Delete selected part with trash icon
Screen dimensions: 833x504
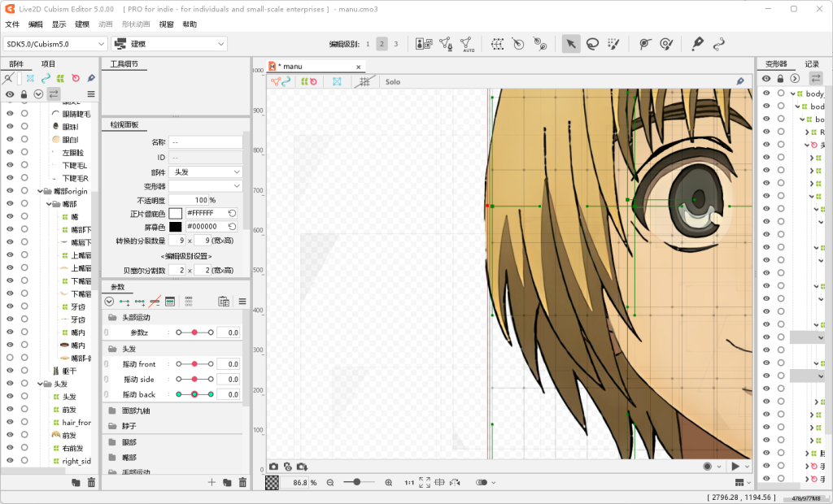(91, 482)
